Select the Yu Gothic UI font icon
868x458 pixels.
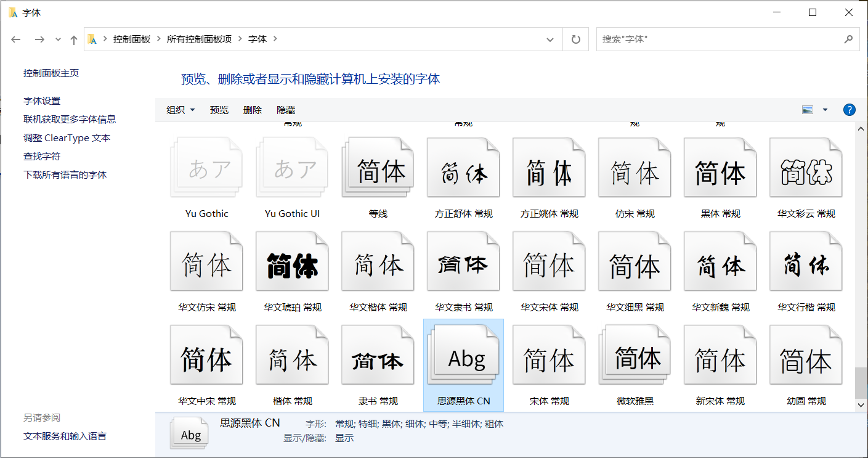(x=292, y=168)
